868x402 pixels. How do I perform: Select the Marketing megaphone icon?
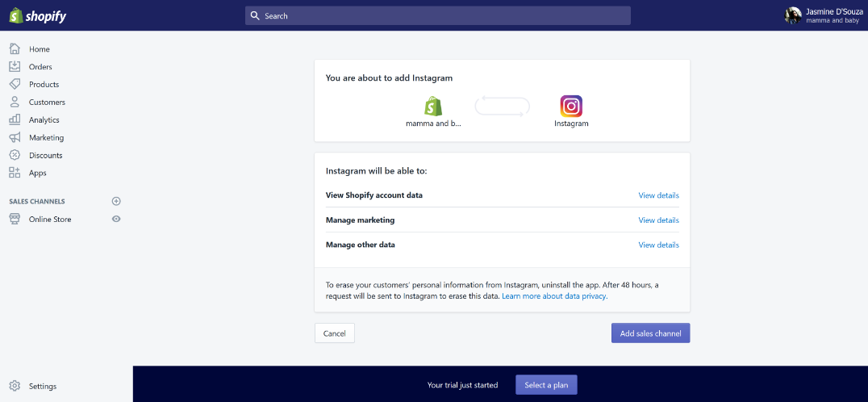15,137
